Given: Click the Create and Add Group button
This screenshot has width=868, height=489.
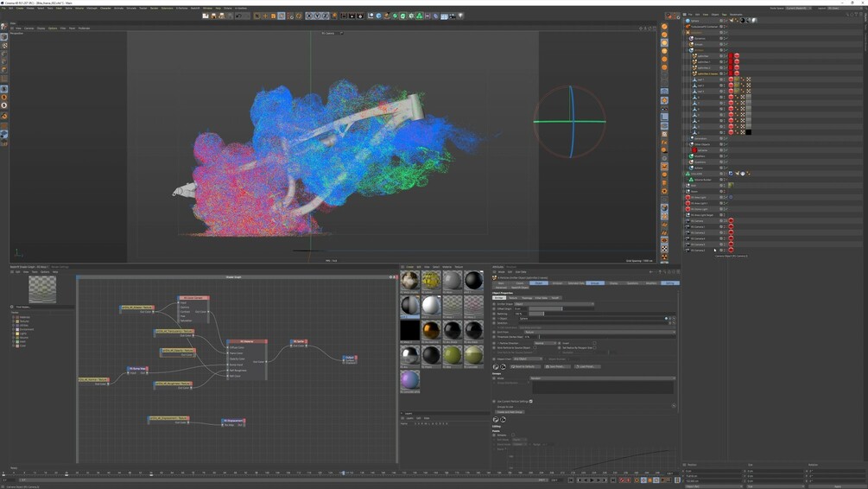Looking at the screenshot, I should click(510, 412).
